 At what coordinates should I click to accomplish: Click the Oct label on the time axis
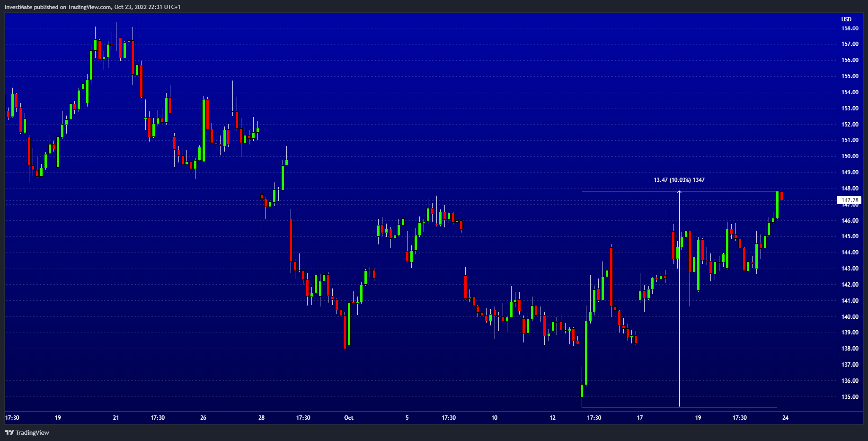[349, 418]
